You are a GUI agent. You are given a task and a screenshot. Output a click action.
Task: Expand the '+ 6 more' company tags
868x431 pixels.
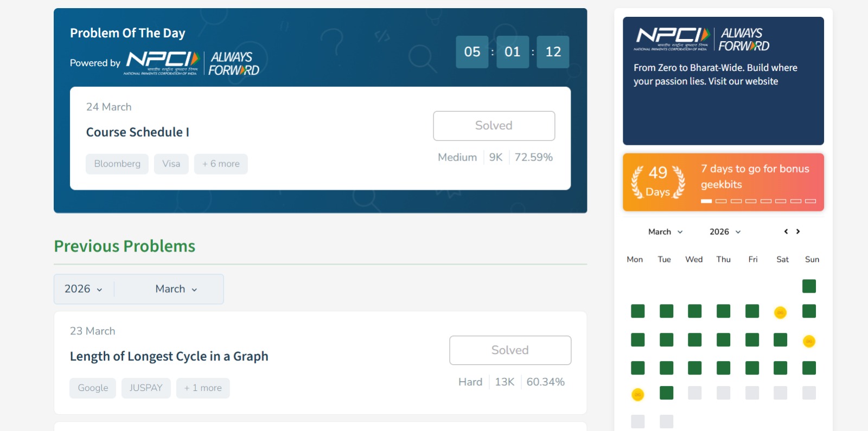coord(221,164)
